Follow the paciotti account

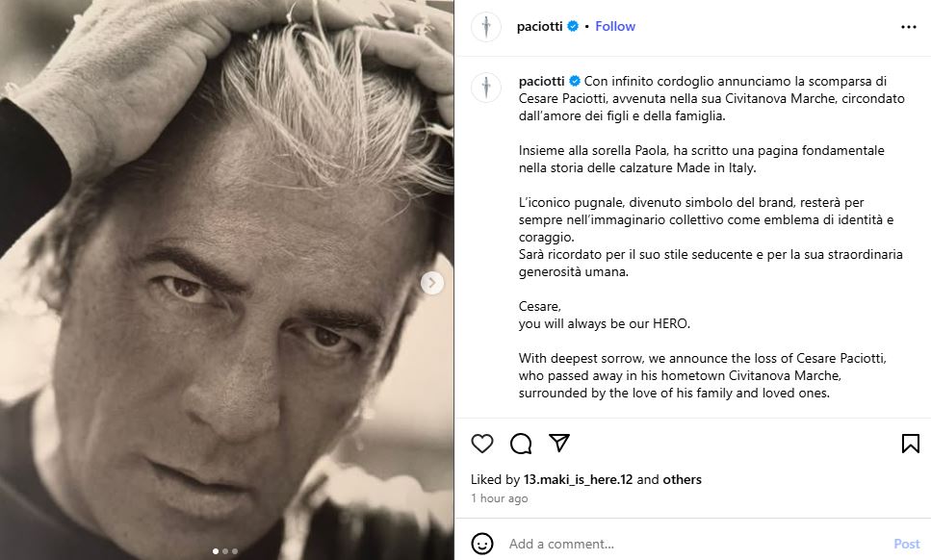(x=615, y=26)
